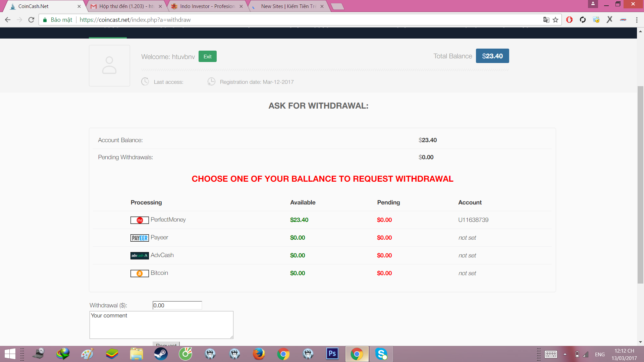Click the Payeer logo icon
Viewport: 644px width, 362px height.
(140, 238)
